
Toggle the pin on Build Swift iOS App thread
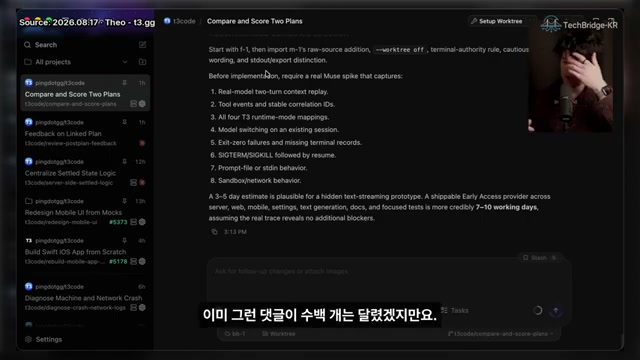click(124, 241)
